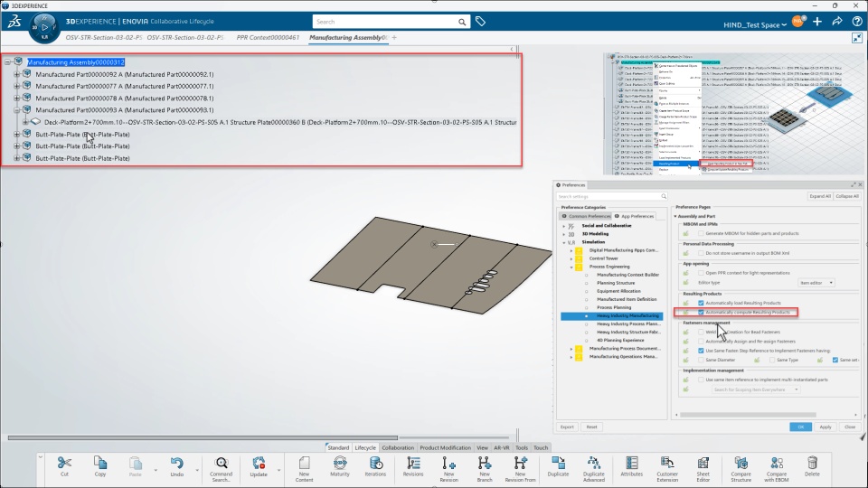The width and height of the screenshot is (868, 488).
Task: Select the Cut tool
Action: click(x=64, y=466)
